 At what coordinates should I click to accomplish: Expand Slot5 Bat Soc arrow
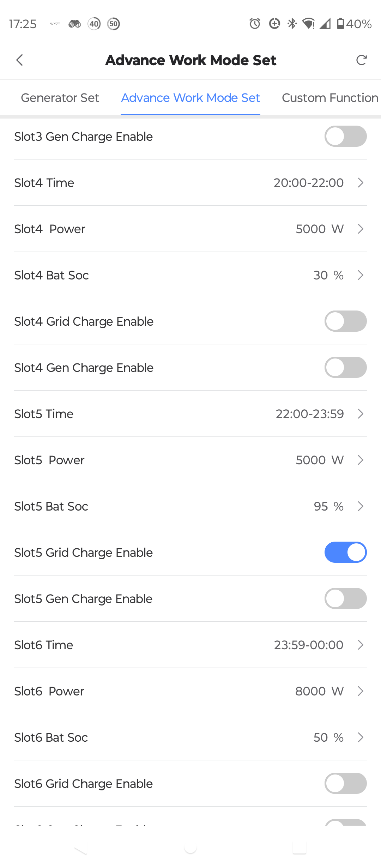[x=360, y=506]
